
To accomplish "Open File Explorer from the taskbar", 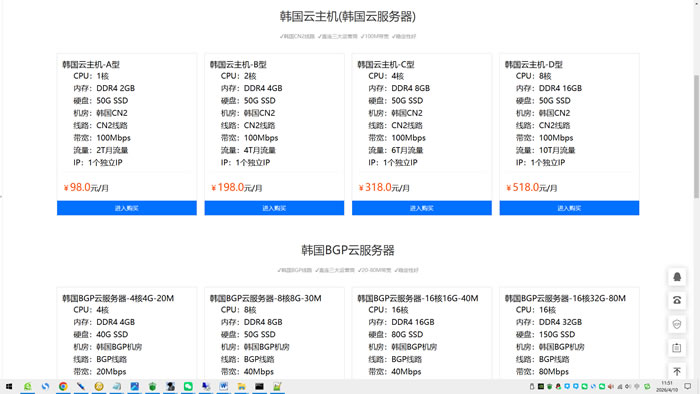I will click(242, 386).
